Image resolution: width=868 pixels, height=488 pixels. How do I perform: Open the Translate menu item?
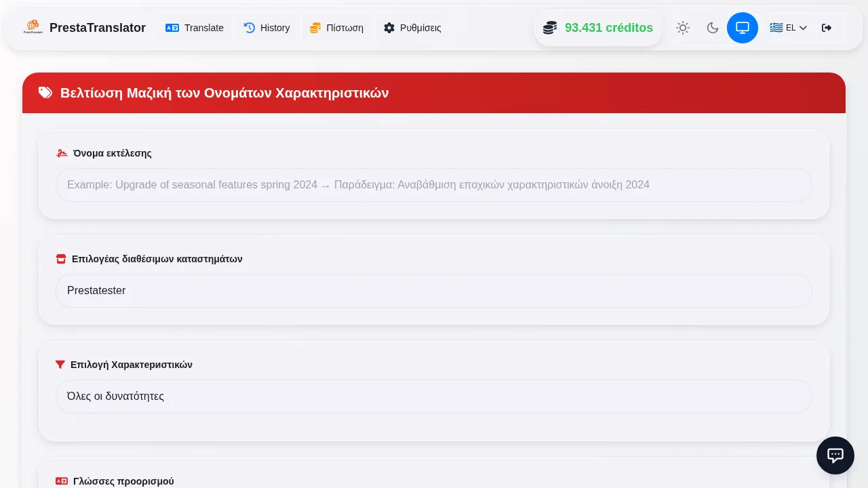[195, 28]
